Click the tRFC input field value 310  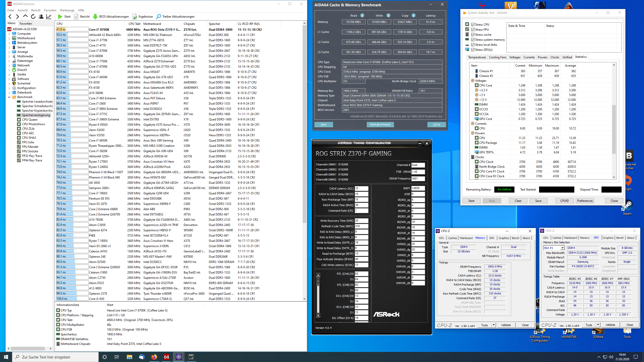click(361, 226)
